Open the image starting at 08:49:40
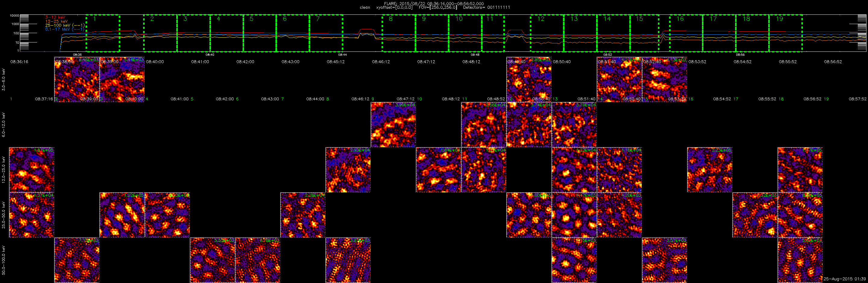Screen dimensions: 868x283 pyautogui.click(x=529, y=79)
